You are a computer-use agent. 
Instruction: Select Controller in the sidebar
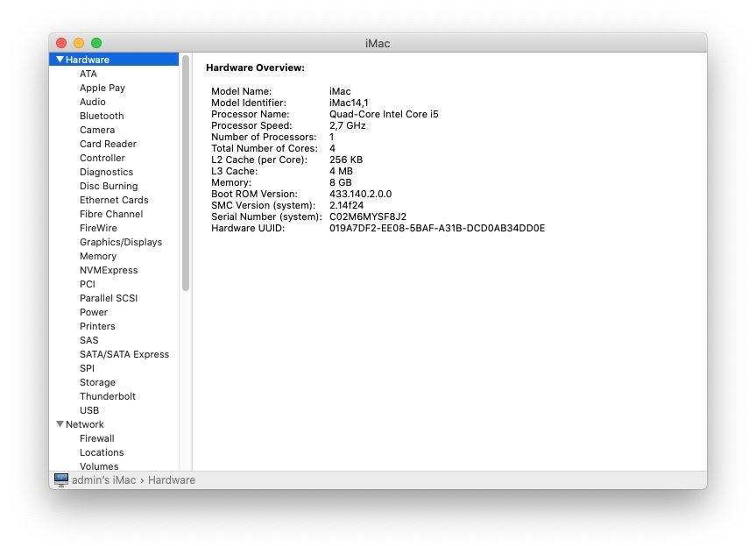click(x=102, y=158)
